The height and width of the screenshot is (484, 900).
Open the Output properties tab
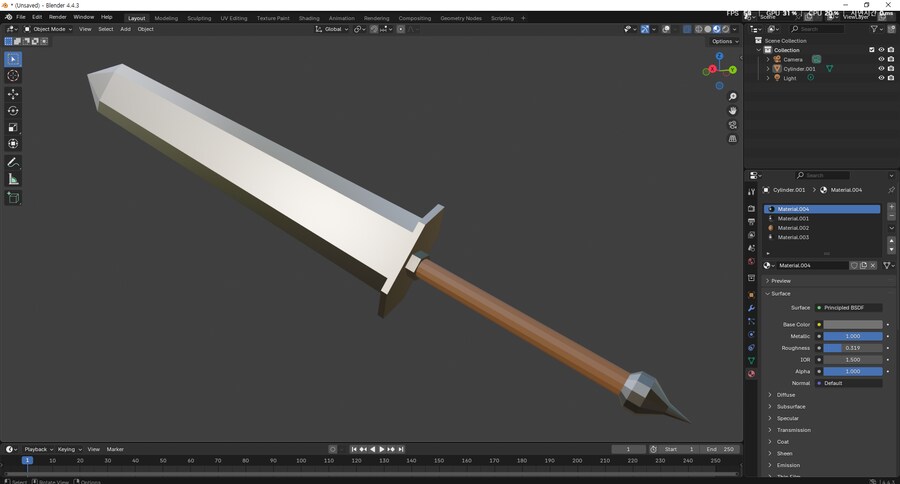click(x=751, y=222)
